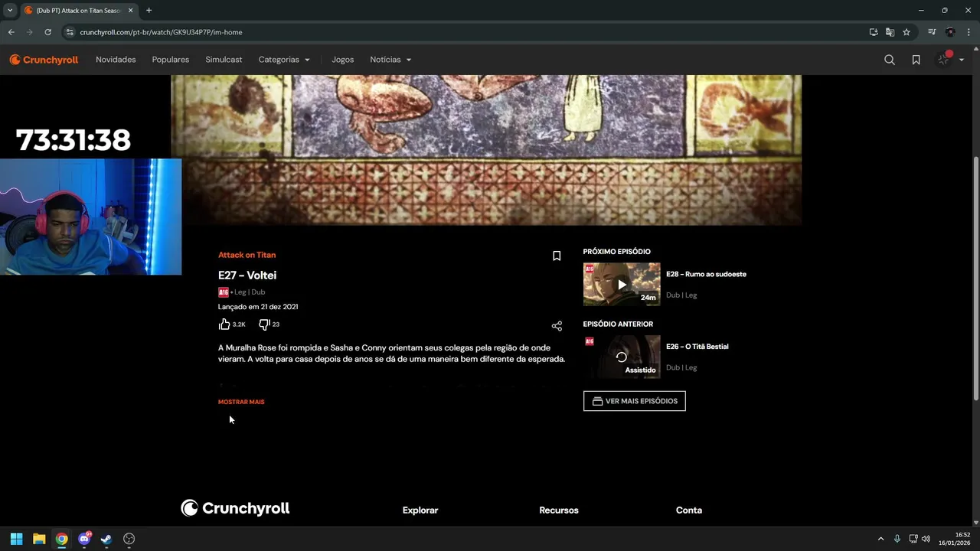The height and width of the screenshot is (551, 980).
Task: Open Windows Start menu
Action: coord(16,539)
